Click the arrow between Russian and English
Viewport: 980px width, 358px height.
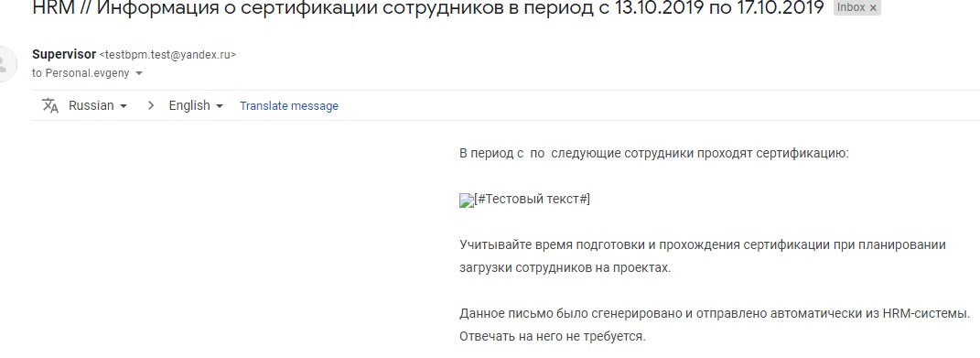(x=151, y=106)
